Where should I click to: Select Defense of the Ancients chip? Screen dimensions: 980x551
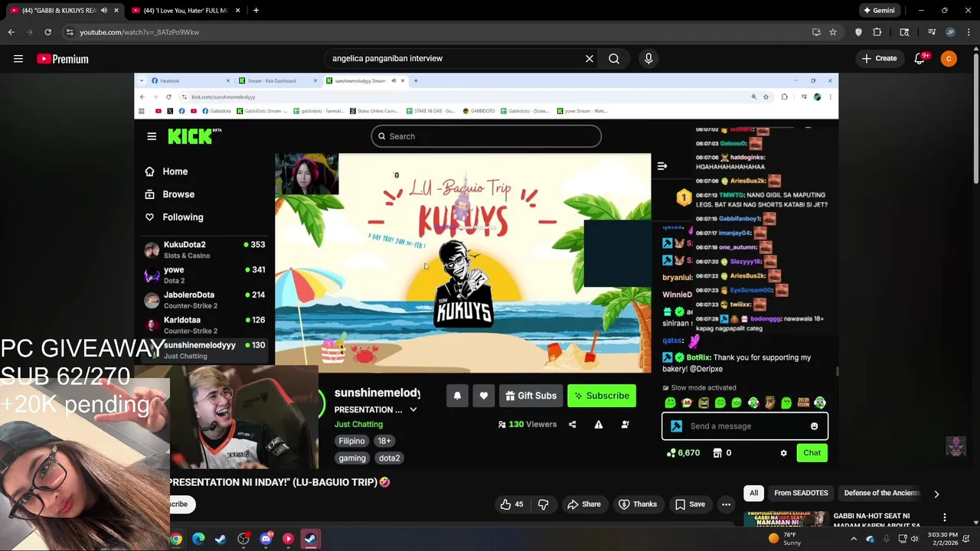(x=882, y=493)
